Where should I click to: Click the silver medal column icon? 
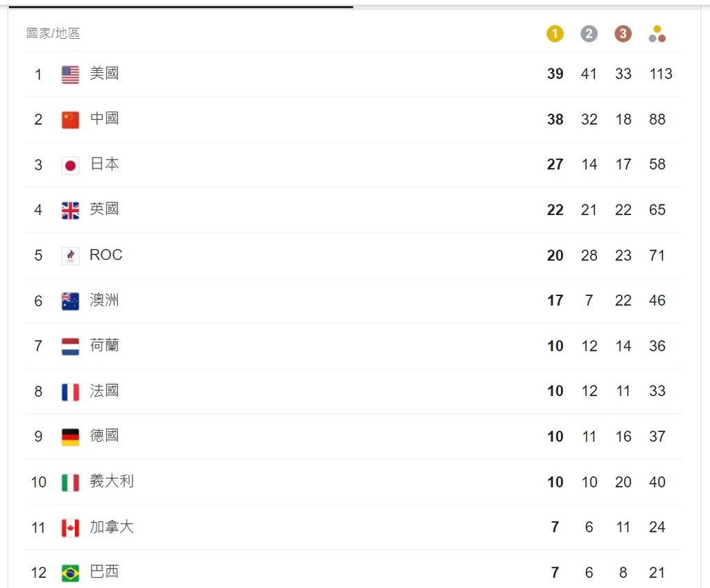tap(589, 34)
